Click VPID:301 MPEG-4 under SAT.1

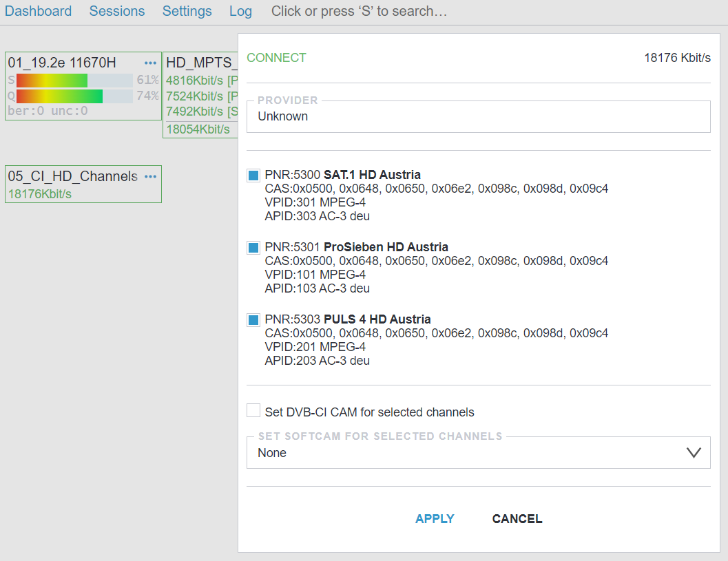pyautogui.click(x=315, y=202)
